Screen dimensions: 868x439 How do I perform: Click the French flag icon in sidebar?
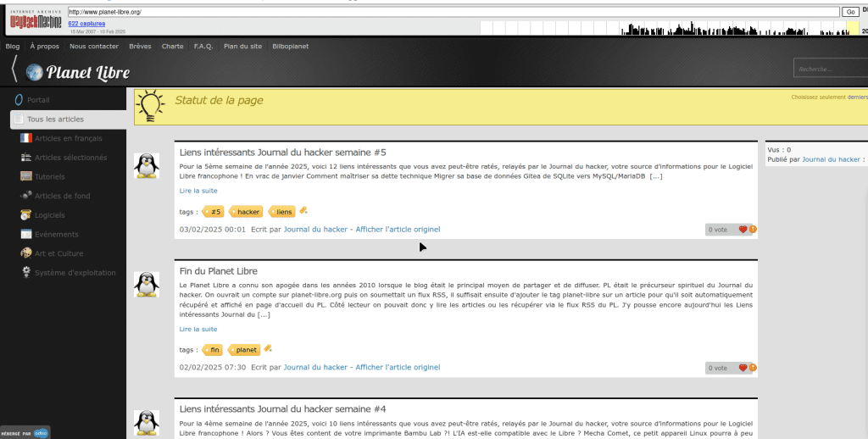pyautogui.click(x=26, y=138)
